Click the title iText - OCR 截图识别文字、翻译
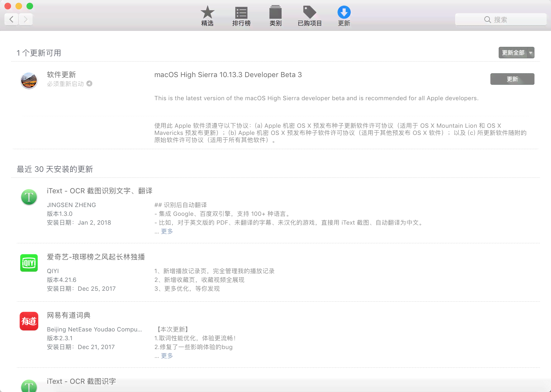The width and height of the screenshot is (551, 392). 99,191
